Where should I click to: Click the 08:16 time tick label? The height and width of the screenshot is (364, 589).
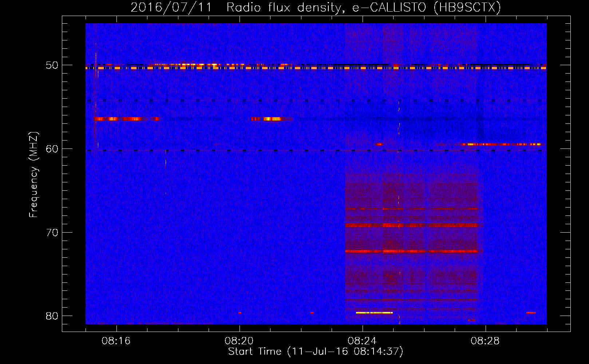pos(116,341)
